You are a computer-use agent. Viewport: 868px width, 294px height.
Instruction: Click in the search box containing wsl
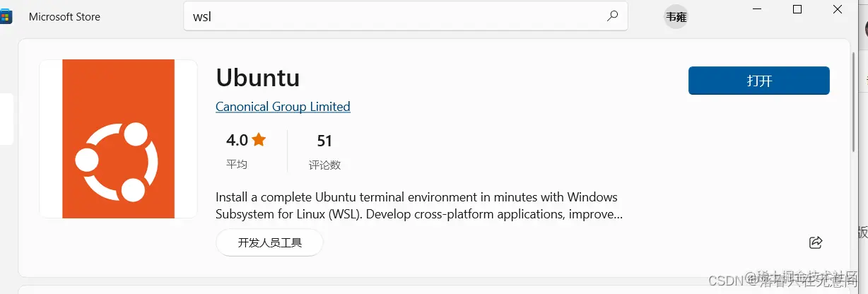tap(396, 16)
